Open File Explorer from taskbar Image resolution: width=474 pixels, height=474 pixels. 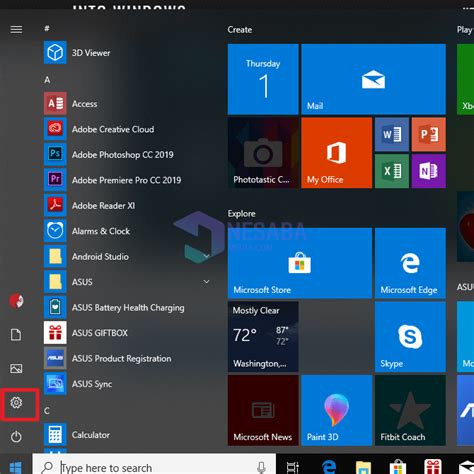pos(363,467)
